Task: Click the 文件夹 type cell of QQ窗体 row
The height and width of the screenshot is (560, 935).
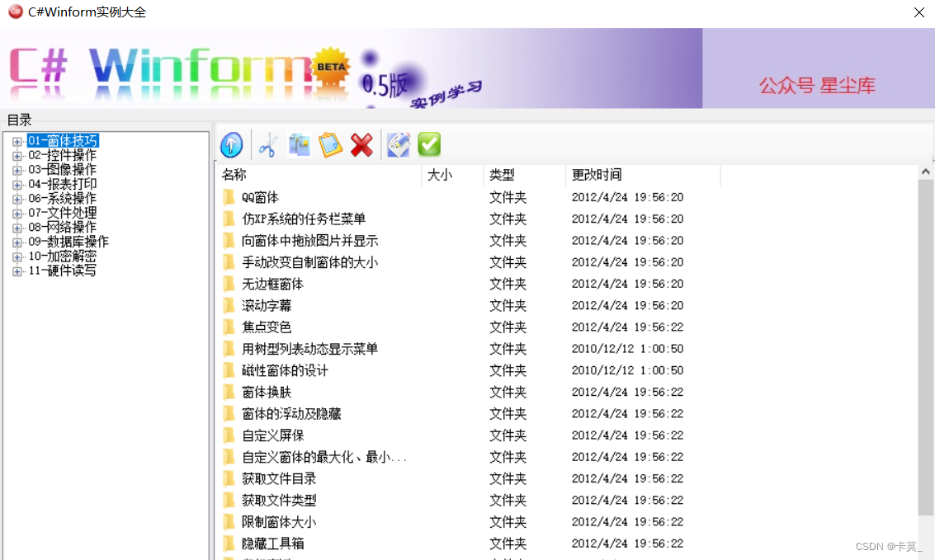Action: [508, 197]
